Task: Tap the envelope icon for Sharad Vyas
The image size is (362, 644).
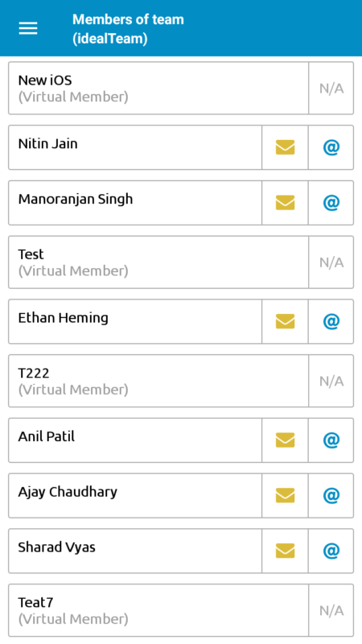Action: click(285, 551)
